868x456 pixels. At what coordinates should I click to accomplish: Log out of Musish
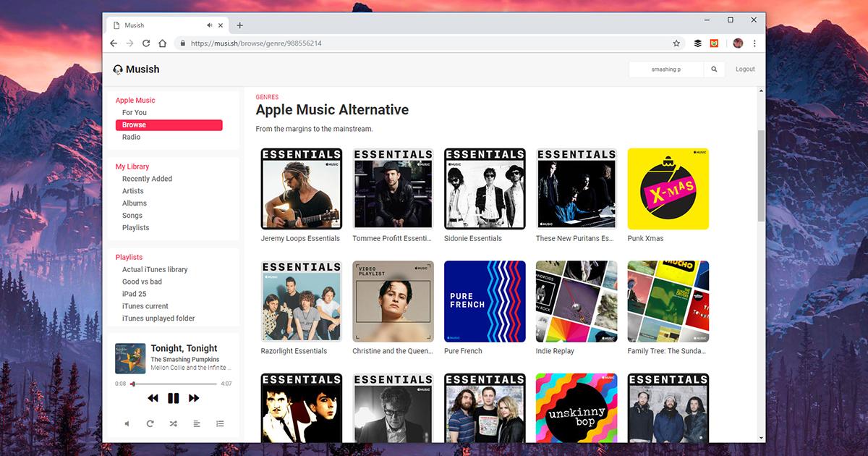coord(745,69)
